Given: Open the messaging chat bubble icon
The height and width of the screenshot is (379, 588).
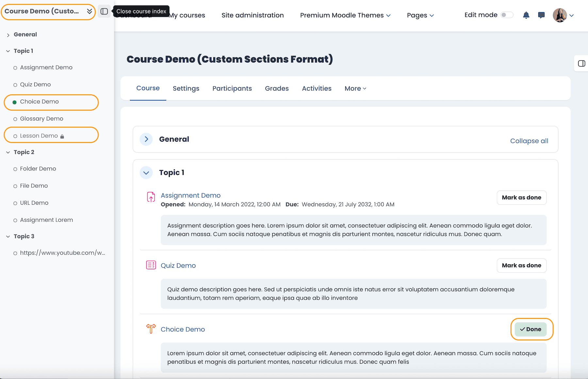Looking at the screenshot, I should 541,15.
